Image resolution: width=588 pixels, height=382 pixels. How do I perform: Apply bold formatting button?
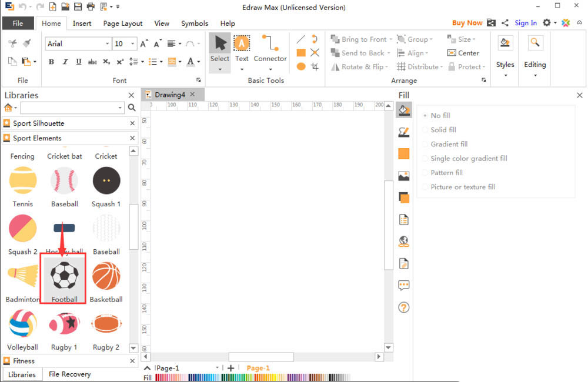click(x=51, y=62)
